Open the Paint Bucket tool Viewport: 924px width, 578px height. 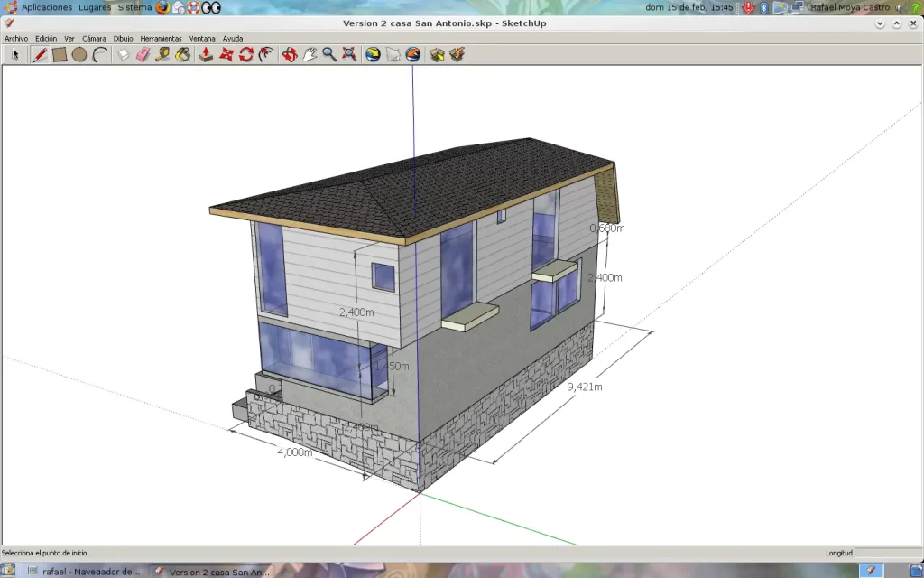(183, 54)
